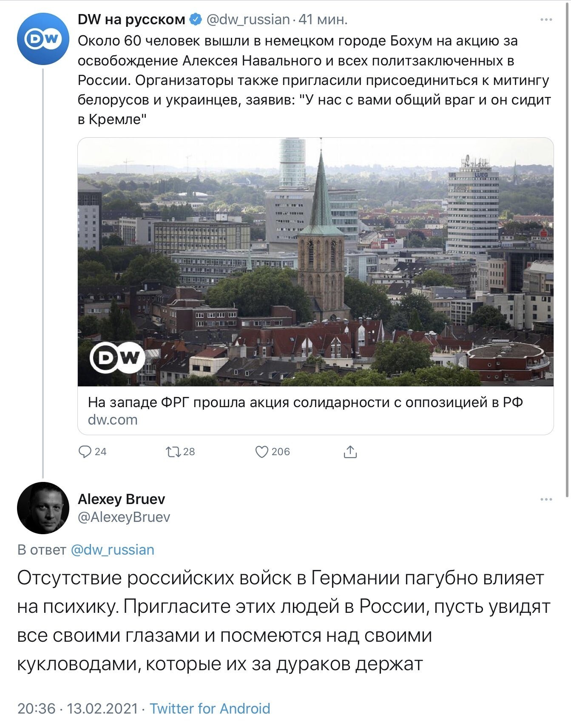Viewport: 571px width, 728px height.
Task: Tap the share arrow icon under DW tweet
Action: 349,451
